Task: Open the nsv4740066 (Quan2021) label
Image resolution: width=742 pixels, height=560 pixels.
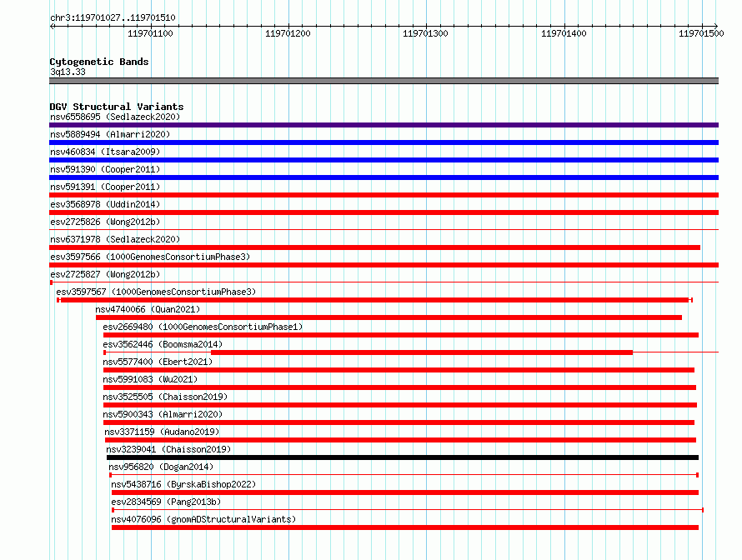Action: point(148,309)
